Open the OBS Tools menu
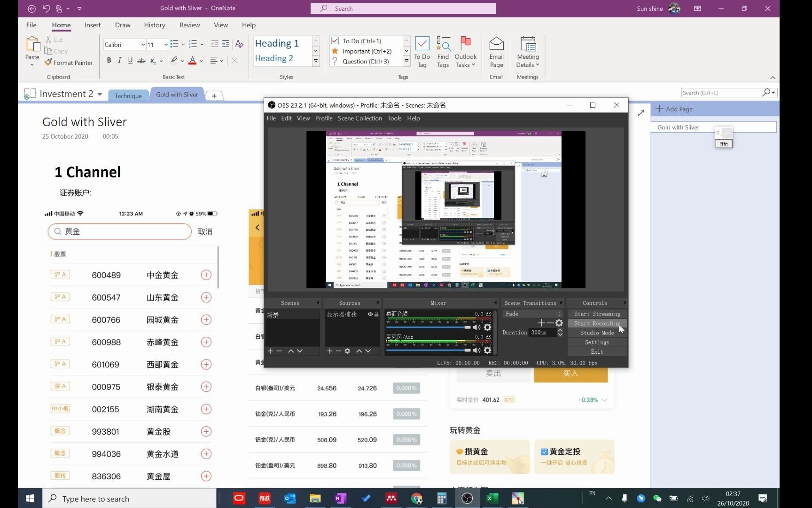 click(394, 118)
